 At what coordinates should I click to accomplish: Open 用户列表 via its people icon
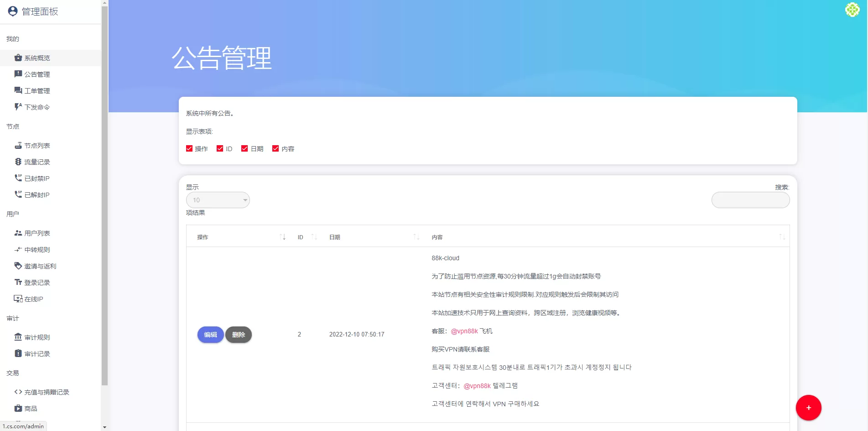tap(18, 233)
